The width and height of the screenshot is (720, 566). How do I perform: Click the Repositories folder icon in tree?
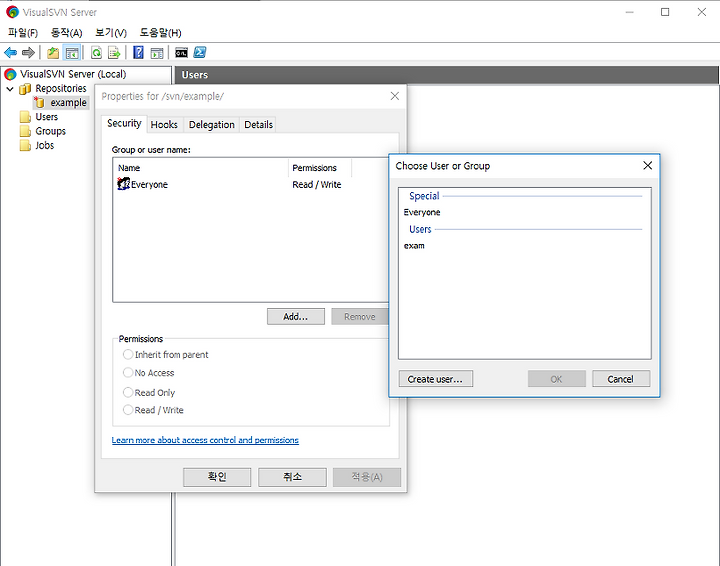25,89
